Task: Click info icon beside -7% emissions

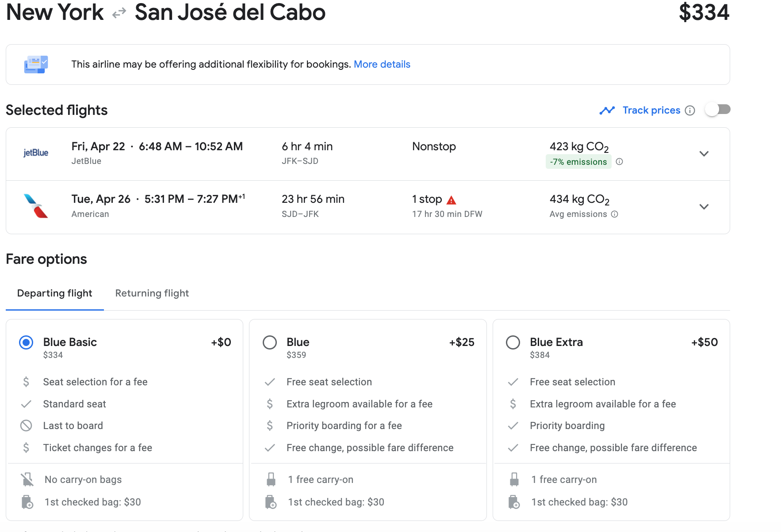Action: pyautogui.click(x=620, y=162)
